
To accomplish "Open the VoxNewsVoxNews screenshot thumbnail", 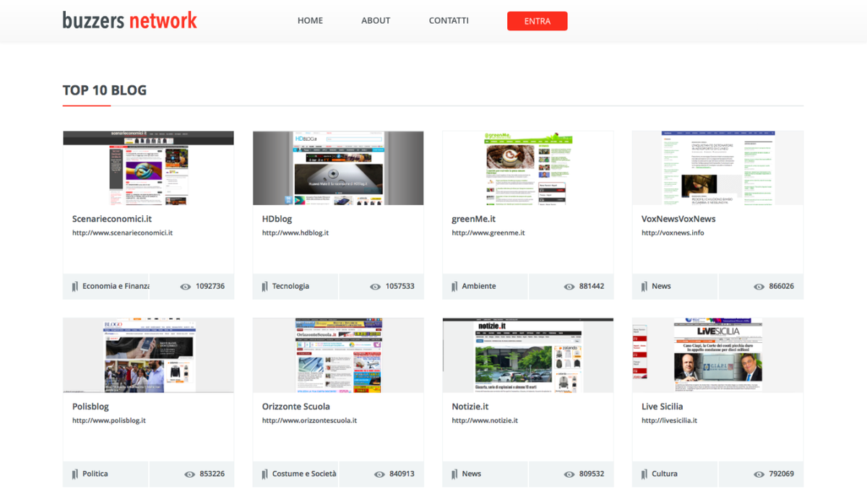I will click(x=717, y=168).
